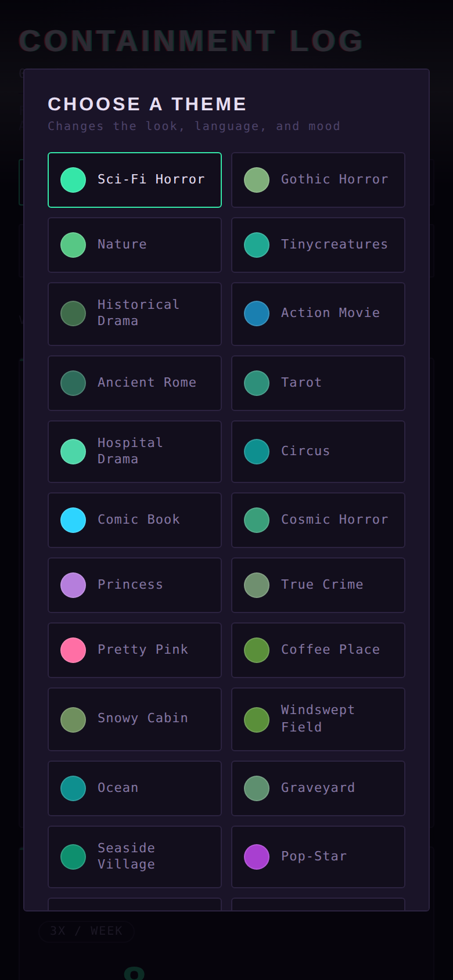Select Historical Drama theme

[x=135, y=314]
